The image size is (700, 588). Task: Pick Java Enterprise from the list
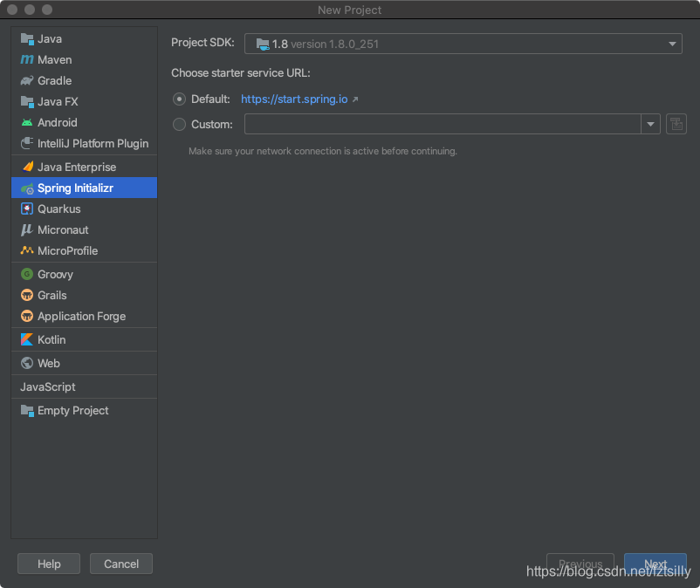84,167
